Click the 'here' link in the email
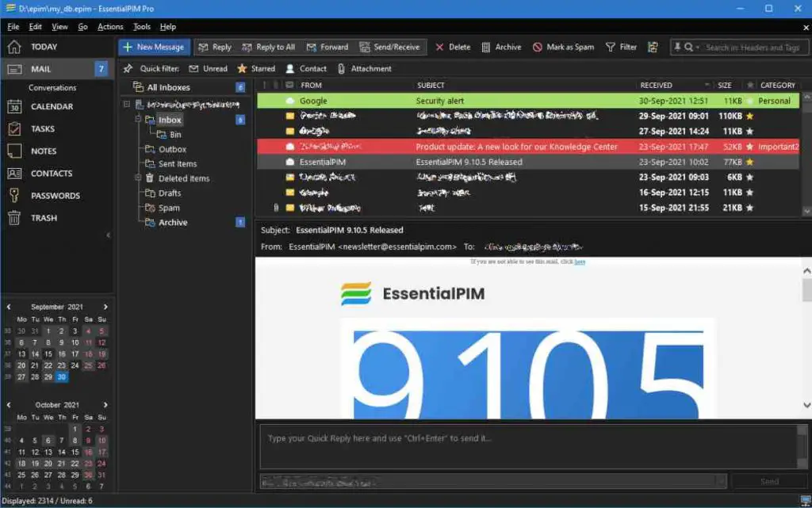The width and height of the screenshot is (812, 508). 580,262
